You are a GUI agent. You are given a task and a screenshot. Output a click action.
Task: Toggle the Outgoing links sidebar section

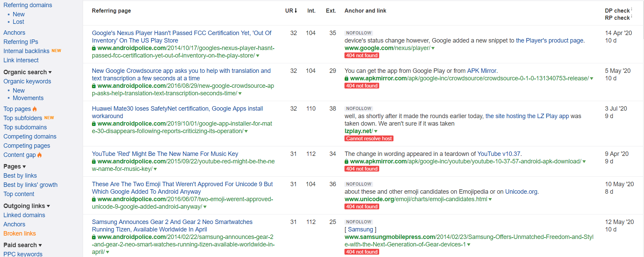[x=27, y=206]
